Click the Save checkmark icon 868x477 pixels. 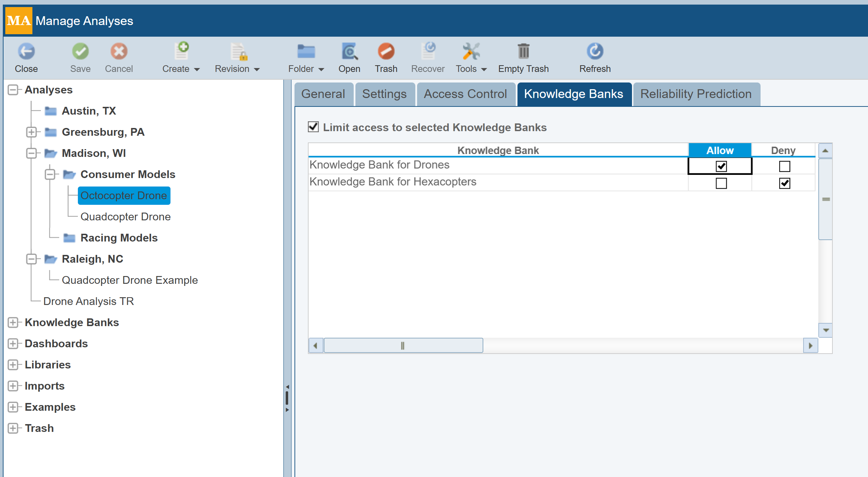tap(80, 51)
